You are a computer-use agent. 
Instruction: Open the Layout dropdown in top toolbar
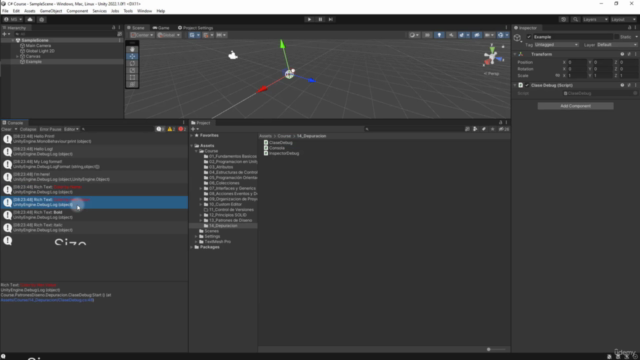click(623, 19)
